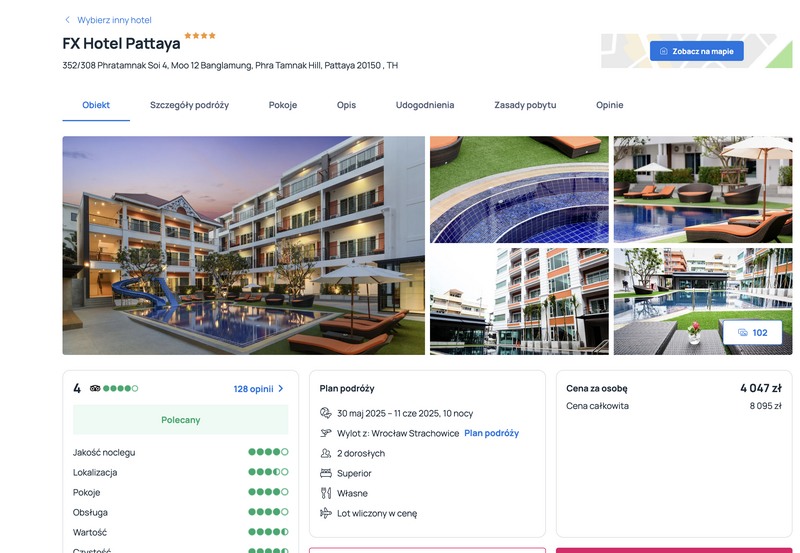The height and width of the screenshot is (553, 800).
Task: Click the back chevron beside Wybierz inny hotel
Action: (x=67, y=20)
